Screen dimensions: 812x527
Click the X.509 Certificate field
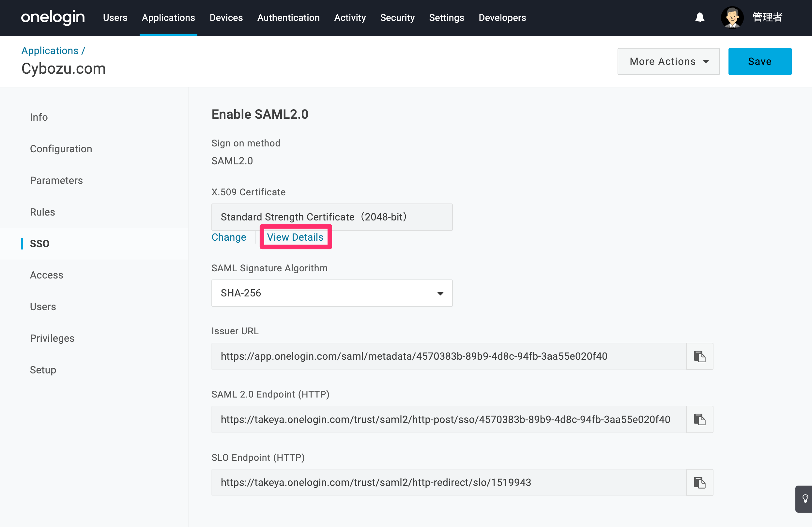332,217
